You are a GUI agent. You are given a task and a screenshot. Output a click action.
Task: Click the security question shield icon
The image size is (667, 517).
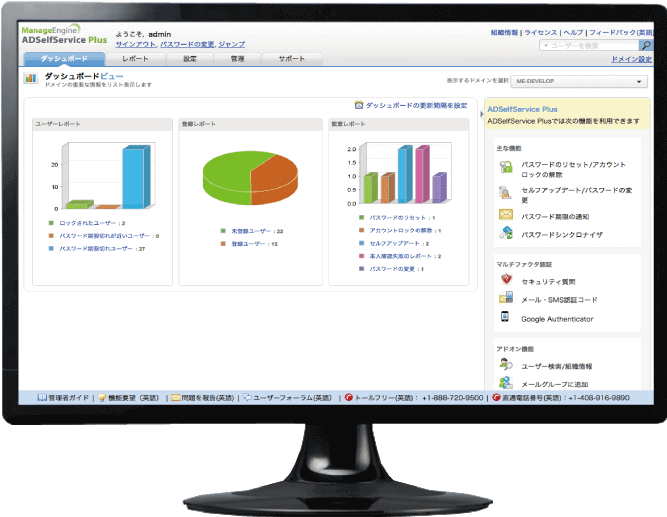(x=506, y=279)
